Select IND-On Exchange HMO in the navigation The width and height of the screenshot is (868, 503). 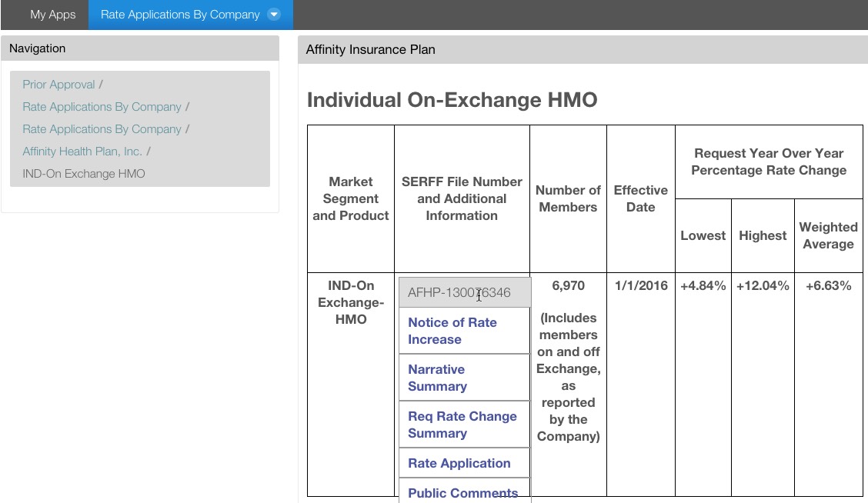[83, 174]
